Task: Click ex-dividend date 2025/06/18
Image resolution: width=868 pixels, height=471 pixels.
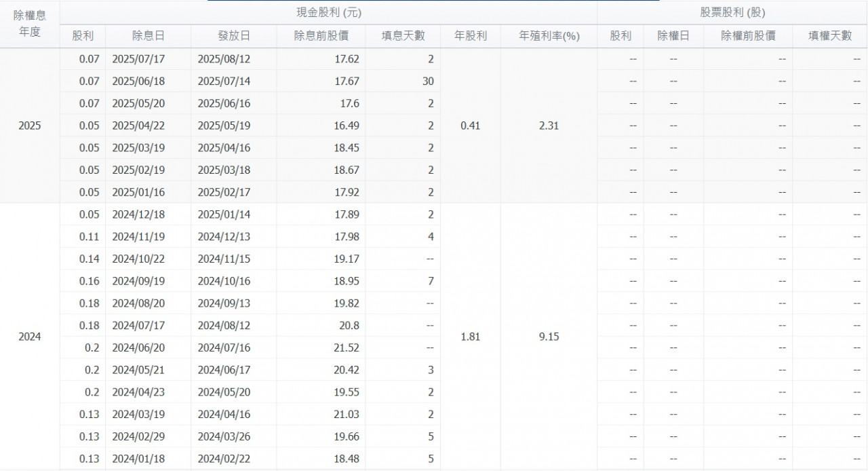Action: (x=138, y=81)
